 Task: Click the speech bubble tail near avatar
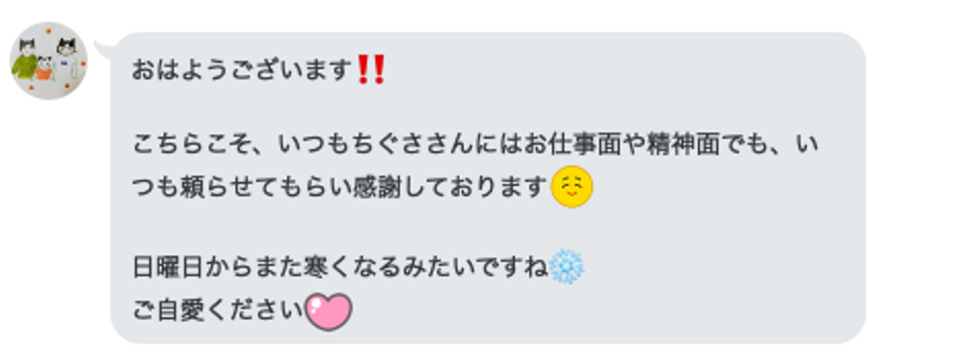pos(103,49)
